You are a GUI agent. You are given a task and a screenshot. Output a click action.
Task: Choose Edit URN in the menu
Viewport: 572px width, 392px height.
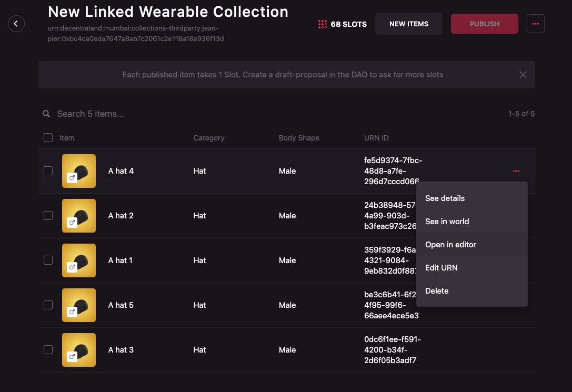tap(441, 268)
